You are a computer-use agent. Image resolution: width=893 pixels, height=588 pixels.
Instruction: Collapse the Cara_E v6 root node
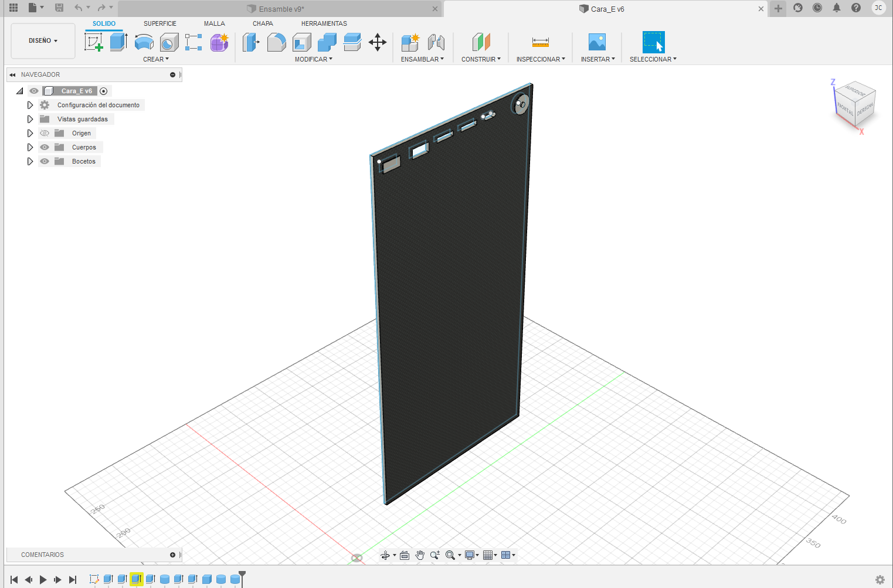click(x=20, y=91)
